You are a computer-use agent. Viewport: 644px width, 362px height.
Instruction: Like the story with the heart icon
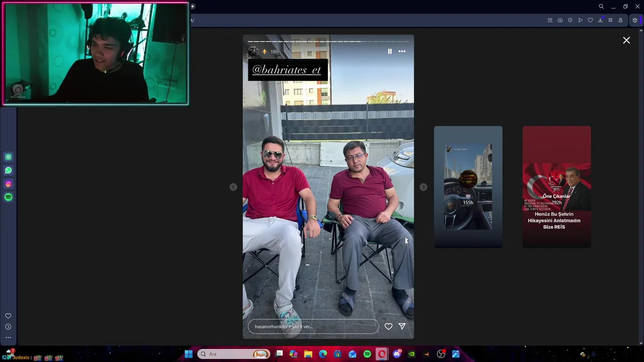tap(388, 327)
